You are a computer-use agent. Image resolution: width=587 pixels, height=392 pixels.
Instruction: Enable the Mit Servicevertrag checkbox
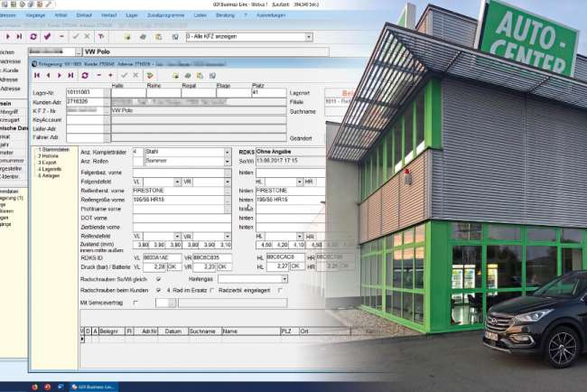[136, 303]
